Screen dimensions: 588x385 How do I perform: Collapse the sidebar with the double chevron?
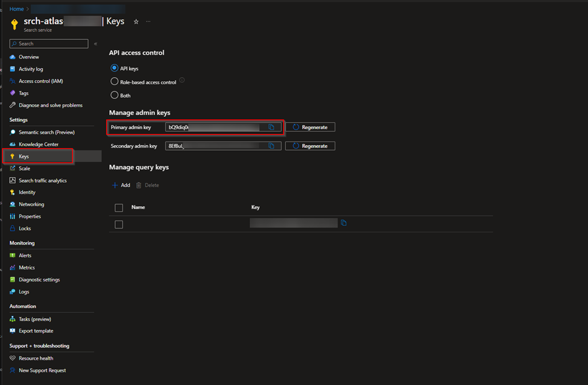click(95, 44)
